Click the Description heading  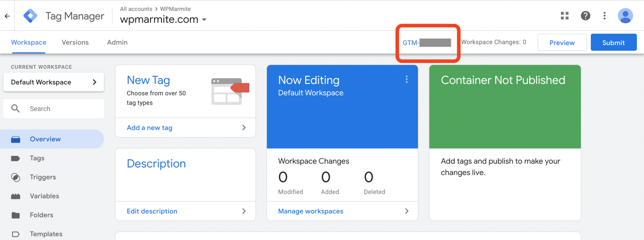(156, 164)
